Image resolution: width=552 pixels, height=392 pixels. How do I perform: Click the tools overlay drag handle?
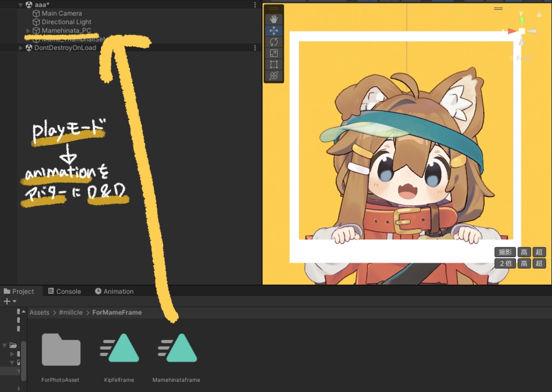[273, 9]
